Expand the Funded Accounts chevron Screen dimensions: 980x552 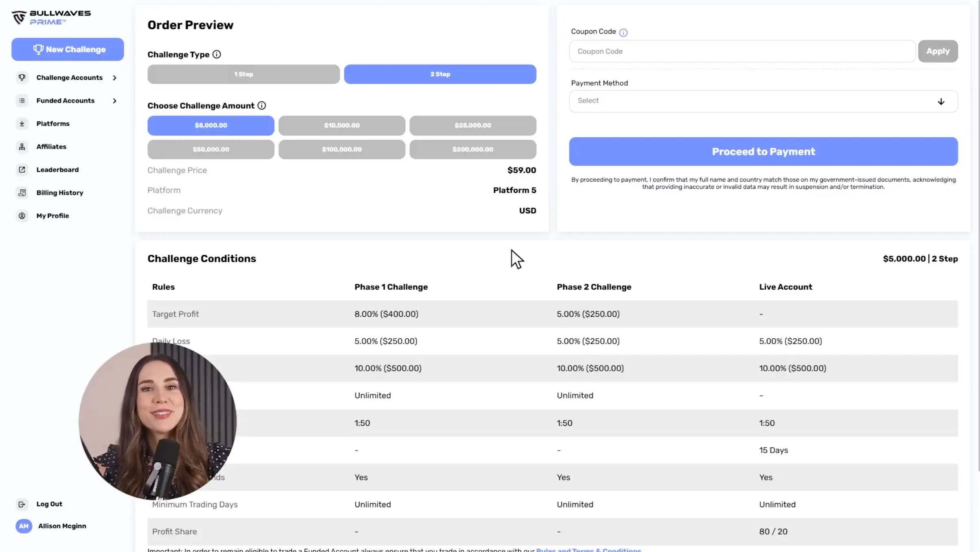click(x=115, y=101)
